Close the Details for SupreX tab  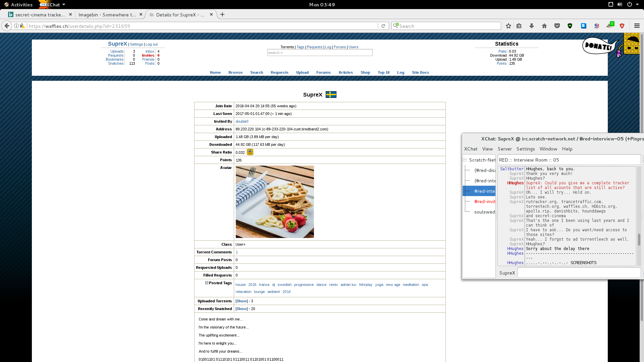pos(211,14)
